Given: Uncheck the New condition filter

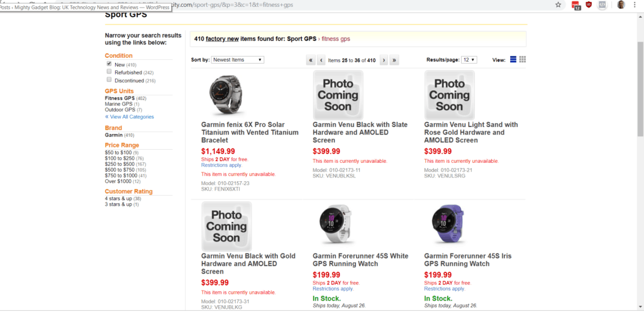Looking at the screenshot, I should tap(109, 64).
